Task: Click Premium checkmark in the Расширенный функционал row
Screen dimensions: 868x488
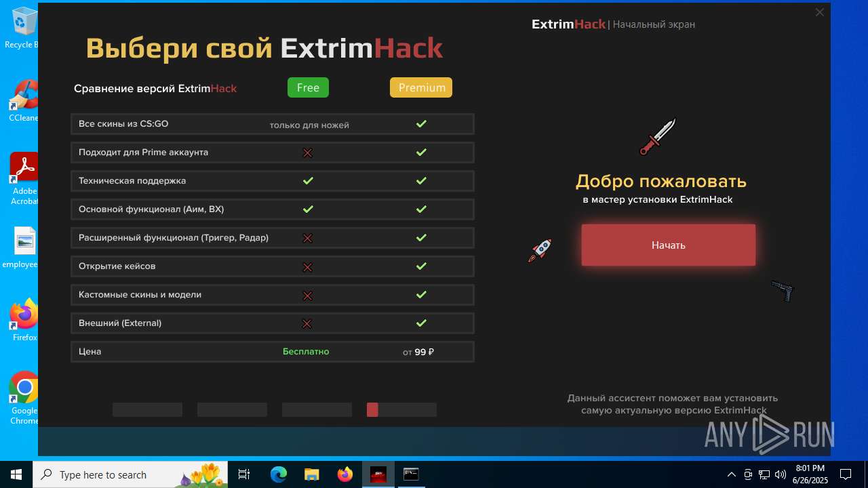Action: click(421, 238)
